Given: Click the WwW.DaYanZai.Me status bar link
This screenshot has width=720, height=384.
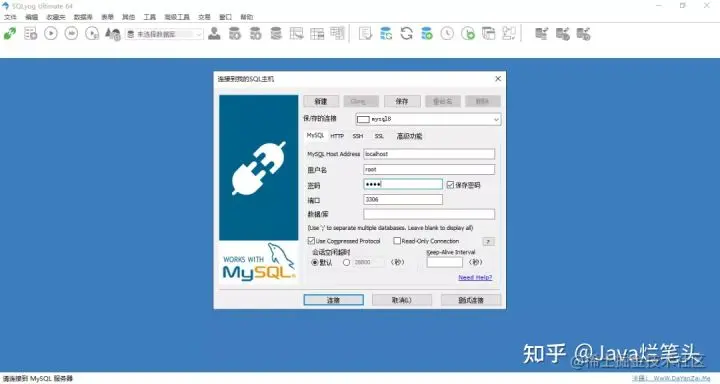Looking at the screenshot, I should 682,378.
